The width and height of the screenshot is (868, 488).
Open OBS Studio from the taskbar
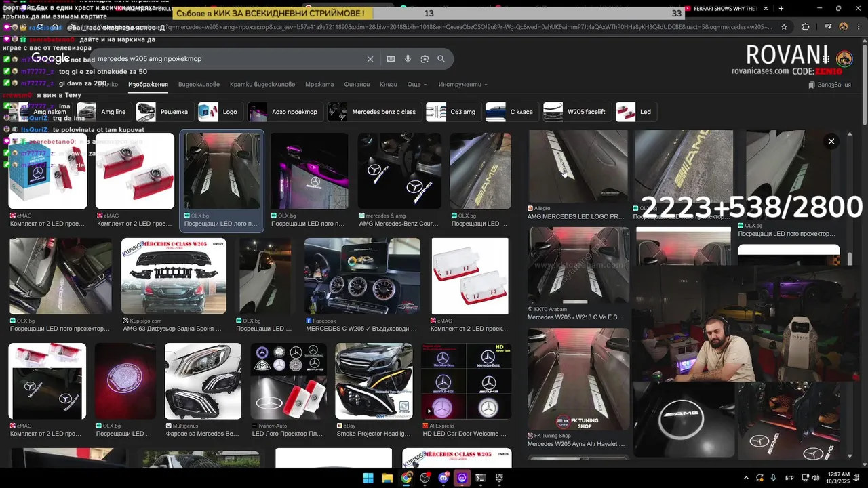click(x=425, y=478)
